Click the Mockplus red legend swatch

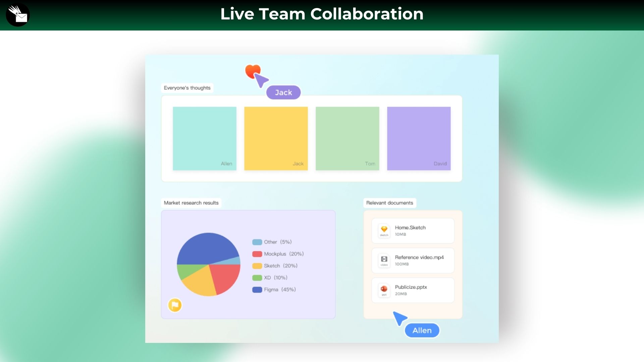(x=257, y=254)
